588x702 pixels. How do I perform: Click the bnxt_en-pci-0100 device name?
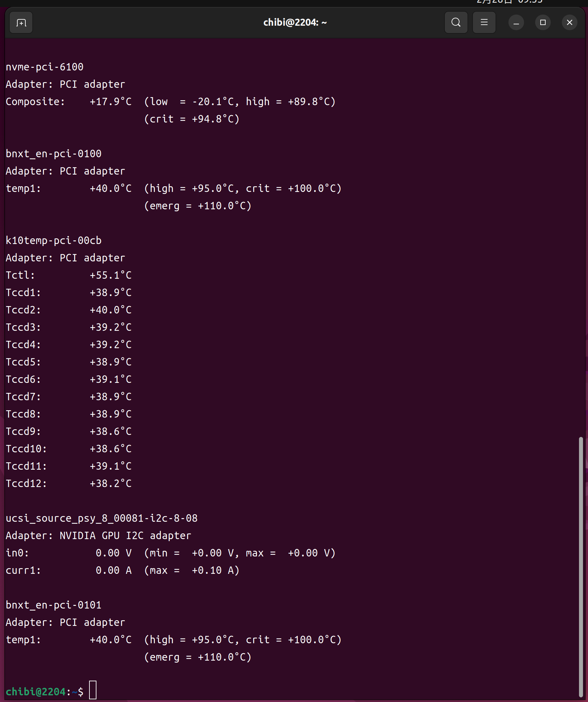coord(53,154)
